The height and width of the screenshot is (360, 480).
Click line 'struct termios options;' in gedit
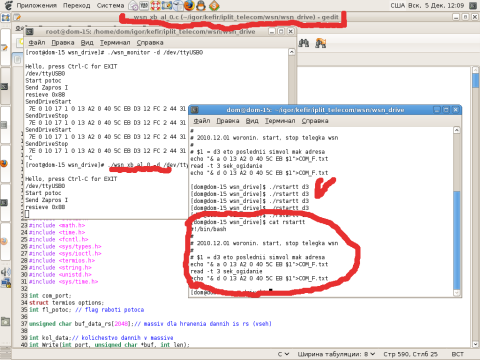[66, 303]
